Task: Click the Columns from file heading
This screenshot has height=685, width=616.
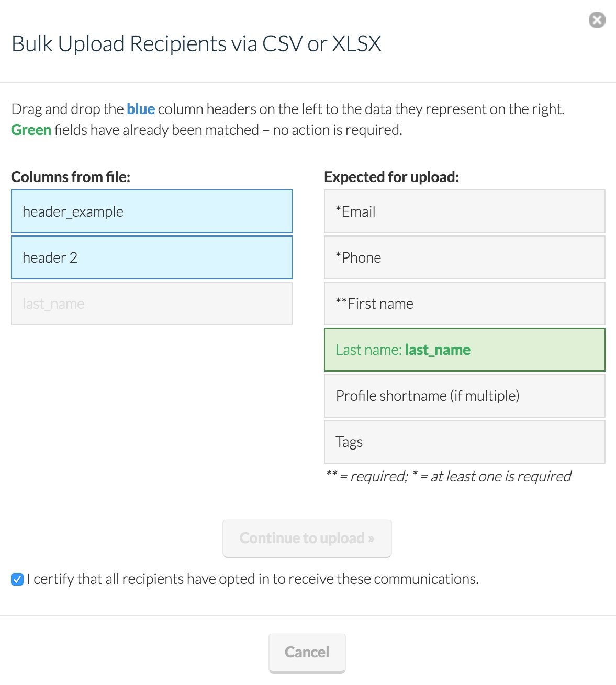Action: (71, 177)
